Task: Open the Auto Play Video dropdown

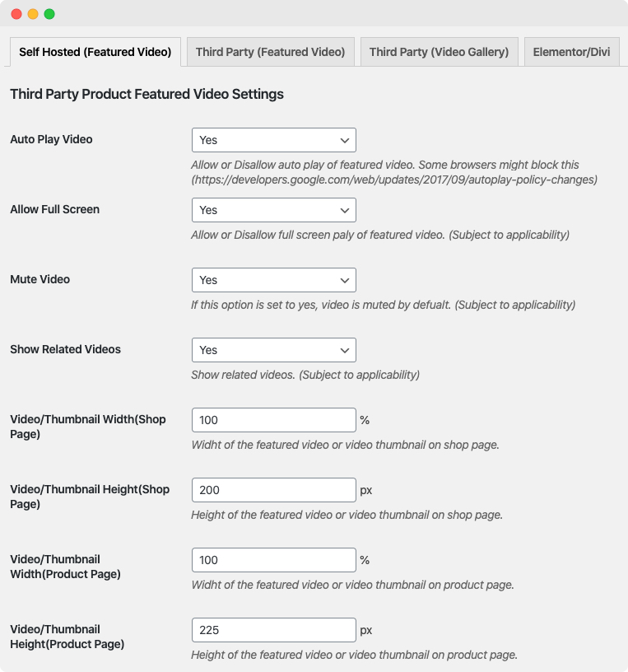Action: 274,140
